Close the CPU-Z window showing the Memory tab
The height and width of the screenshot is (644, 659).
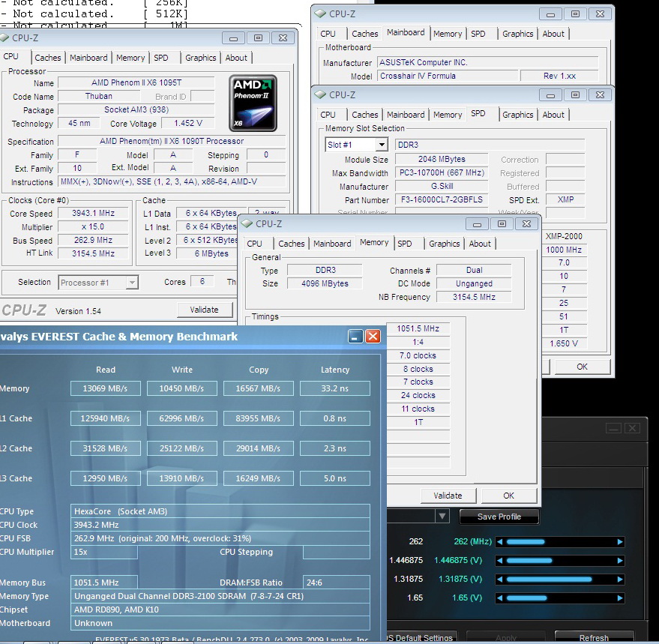(x=526, y=224)
